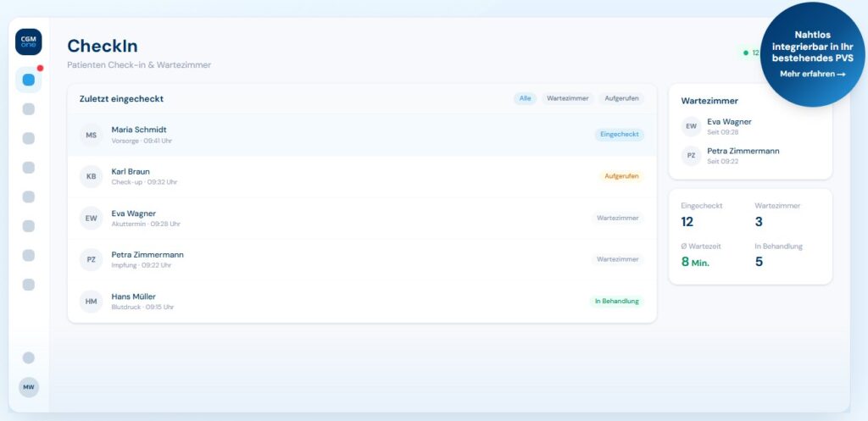The height and width of the screenshot is (421, 868).
Task: Open the blue sidebar icon with red dot
Action: [28, 80]
